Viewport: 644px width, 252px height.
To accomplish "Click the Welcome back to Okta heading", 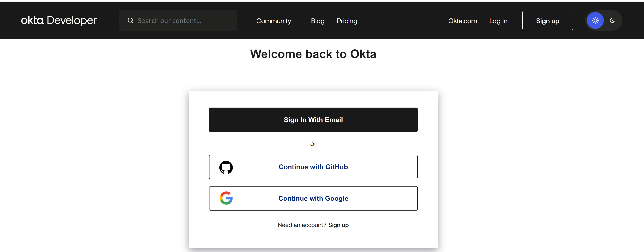I will pos(313,54).
